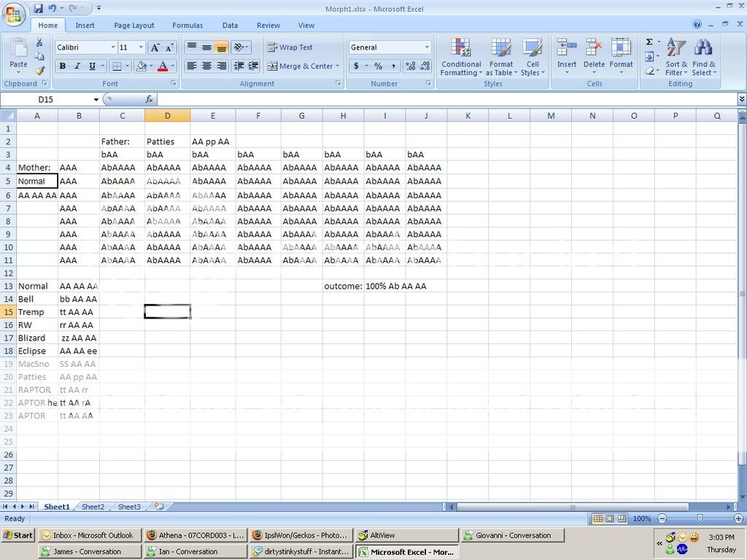Click the Merge & Center button

[x=300, y=66]
